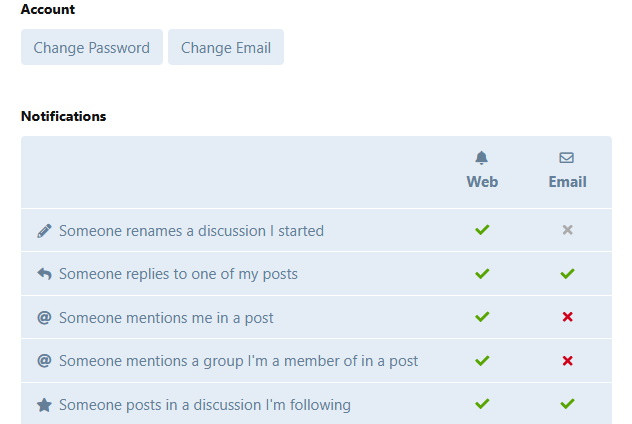Toggle web notification for post replies
Image resolution: width=632 pixels, height=424 pixels.
pos(482,274)
